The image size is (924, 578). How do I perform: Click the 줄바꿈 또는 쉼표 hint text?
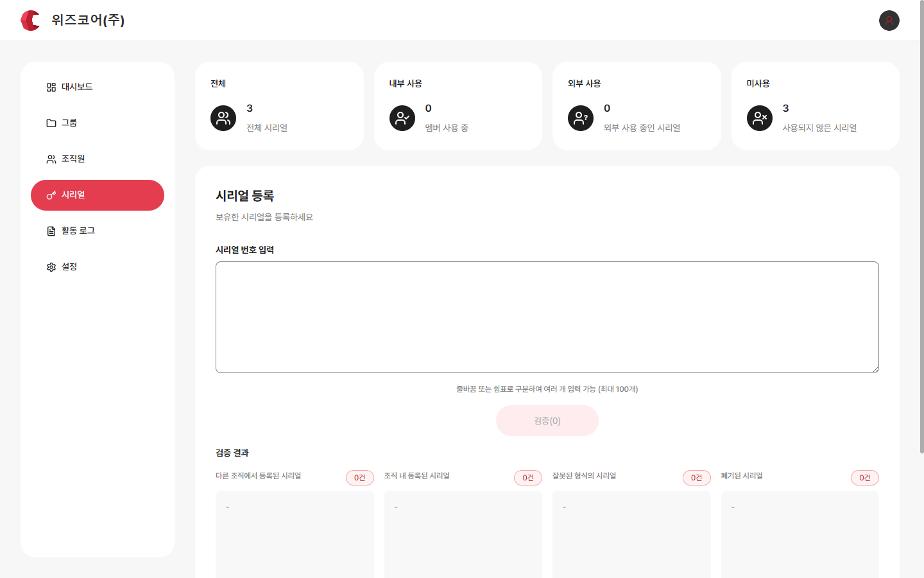tap(547, 389)
